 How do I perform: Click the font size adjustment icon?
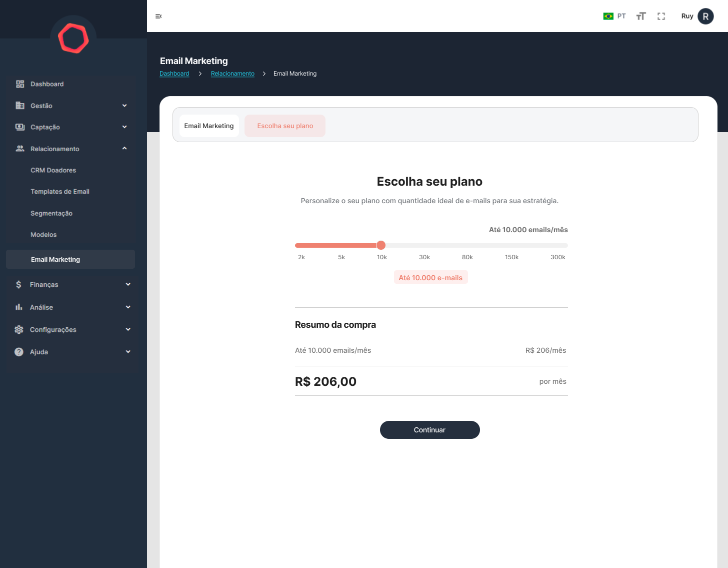pyautogui.click(x=641, y=17)
